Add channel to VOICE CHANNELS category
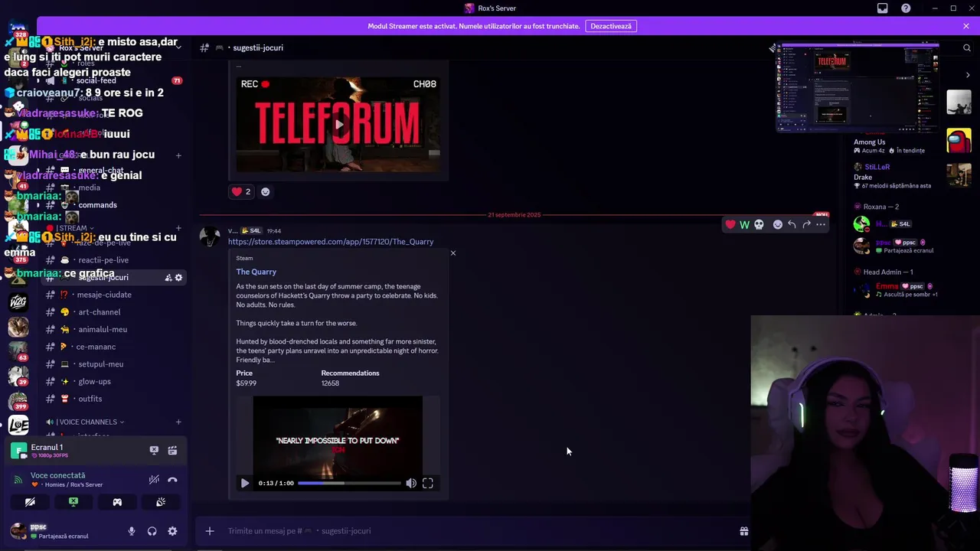 click(x=178, y=422)
